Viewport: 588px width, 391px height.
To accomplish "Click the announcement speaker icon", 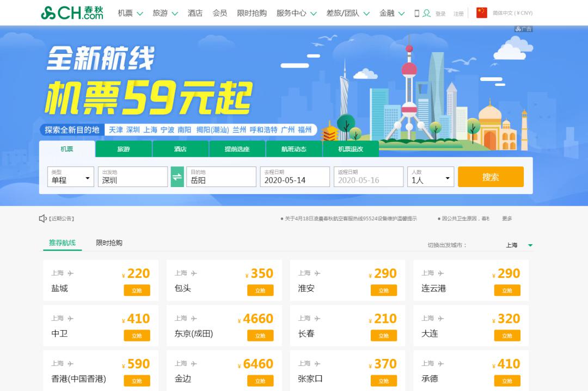I will [x=42, y=219].
